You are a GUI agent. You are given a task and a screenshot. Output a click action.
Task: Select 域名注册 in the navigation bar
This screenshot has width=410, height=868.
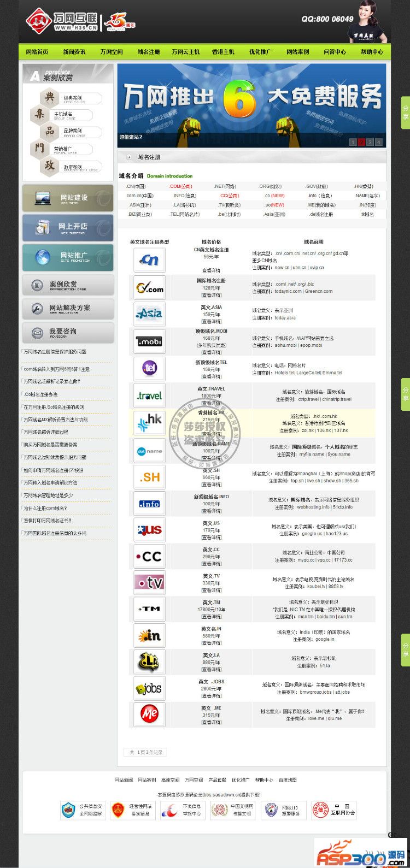click(149, 52)
